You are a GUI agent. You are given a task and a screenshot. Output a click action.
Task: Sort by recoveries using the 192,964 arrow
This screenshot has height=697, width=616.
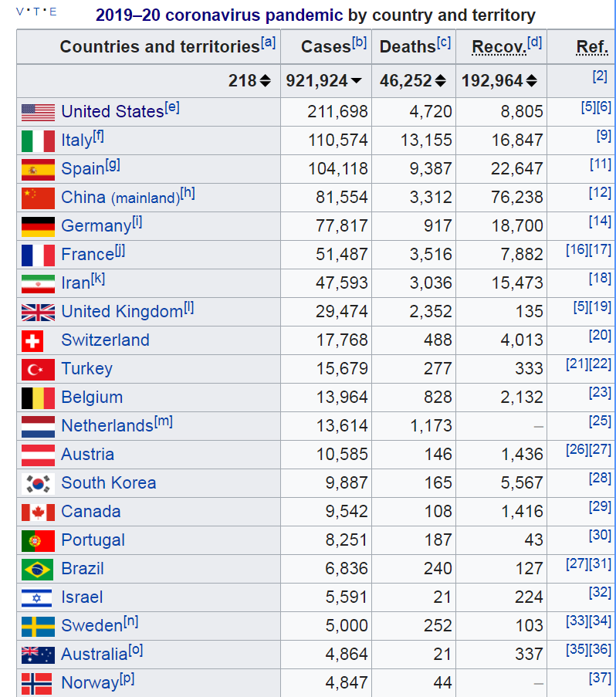tap(532, 81)
